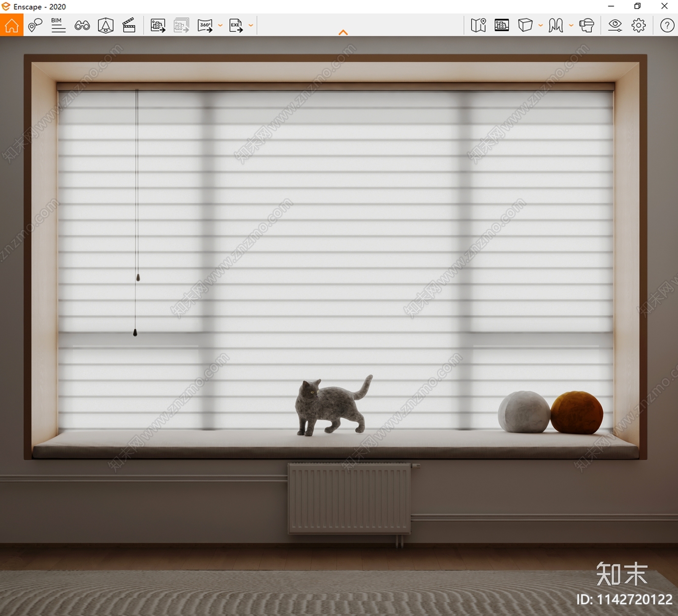Click the batch rendering icon
The width and height of the screenshot is (678, 616).
pos(181,25)
